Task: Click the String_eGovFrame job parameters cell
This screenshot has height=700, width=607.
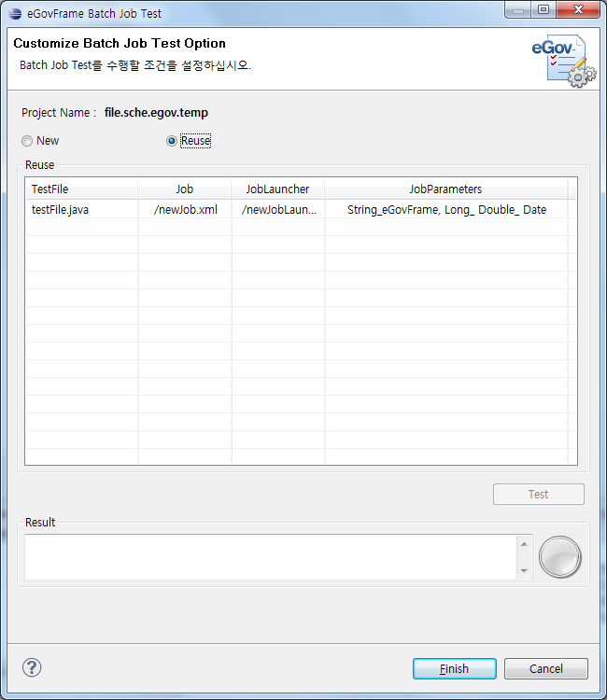Action: [x=446, y=210]
